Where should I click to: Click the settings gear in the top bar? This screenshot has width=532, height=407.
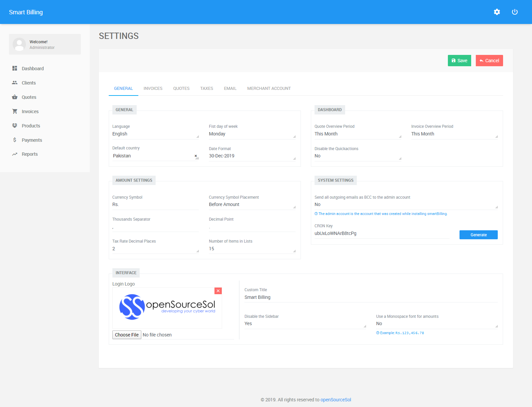coord(497,12)
